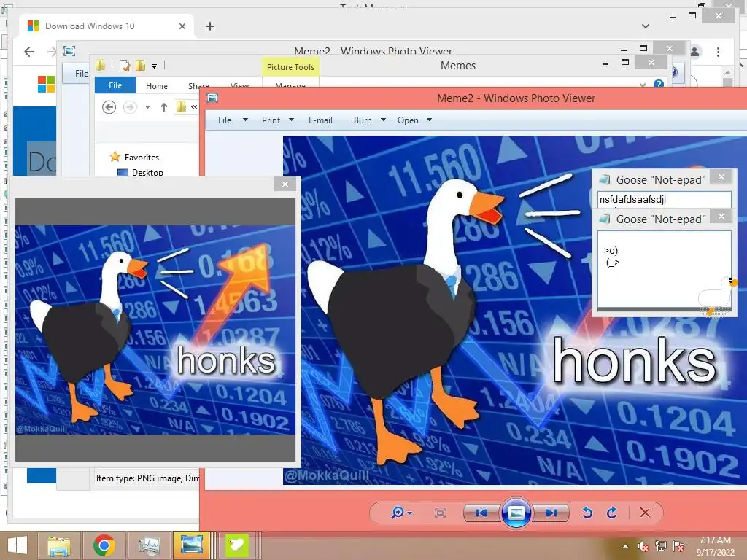Click Explorer help question mark icon

(x=659, y=85)
